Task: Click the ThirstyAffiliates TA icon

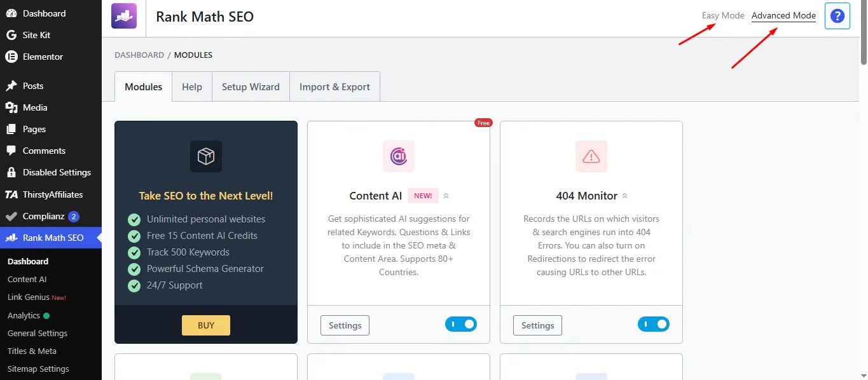Action: pos(11,194)
